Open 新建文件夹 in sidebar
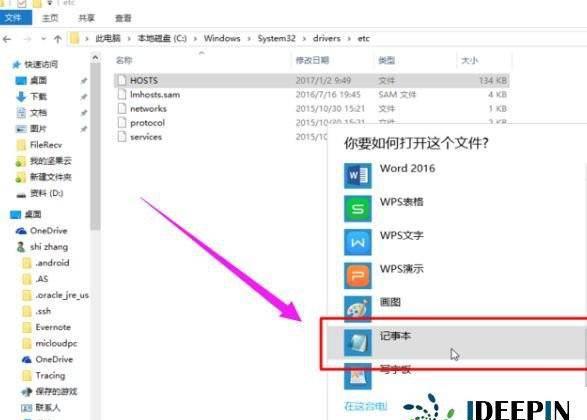 pos(51,177)
